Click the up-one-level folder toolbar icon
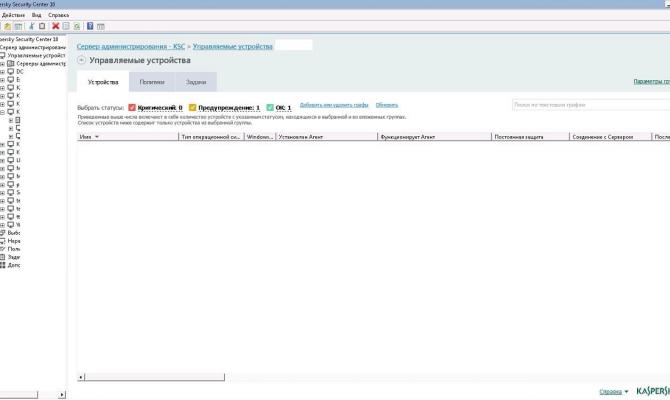The image size is (670, 400). pos(7,26)
